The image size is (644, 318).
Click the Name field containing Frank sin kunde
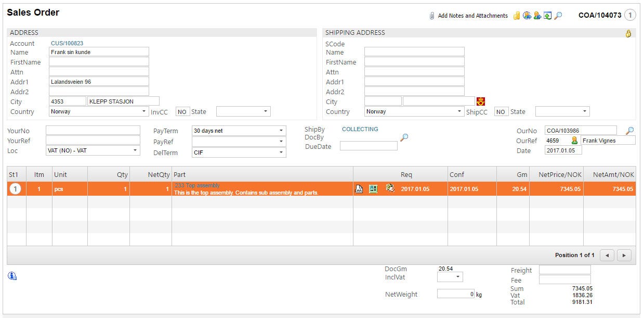(99, 52)
